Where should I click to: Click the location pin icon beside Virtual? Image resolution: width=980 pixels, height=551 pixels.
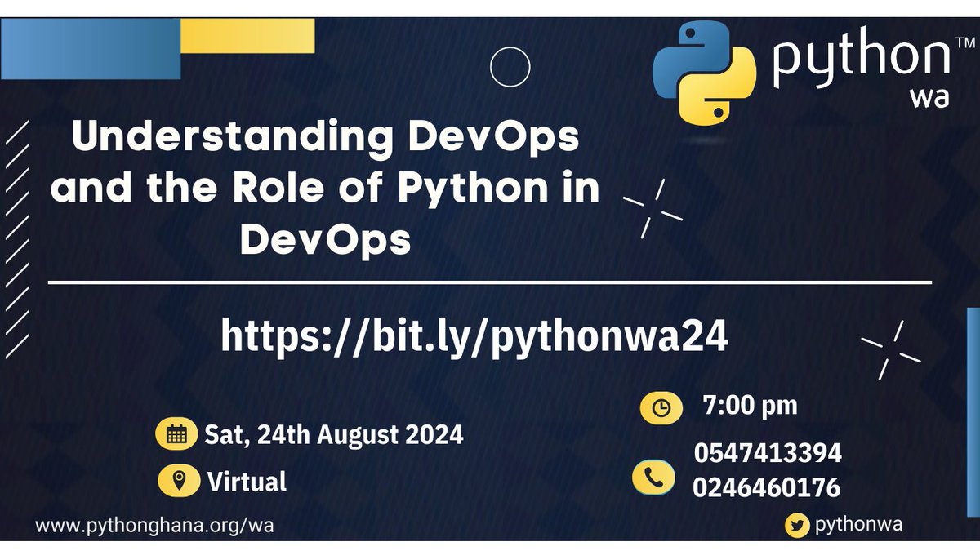pyautogui.click(x=179, y=480)
